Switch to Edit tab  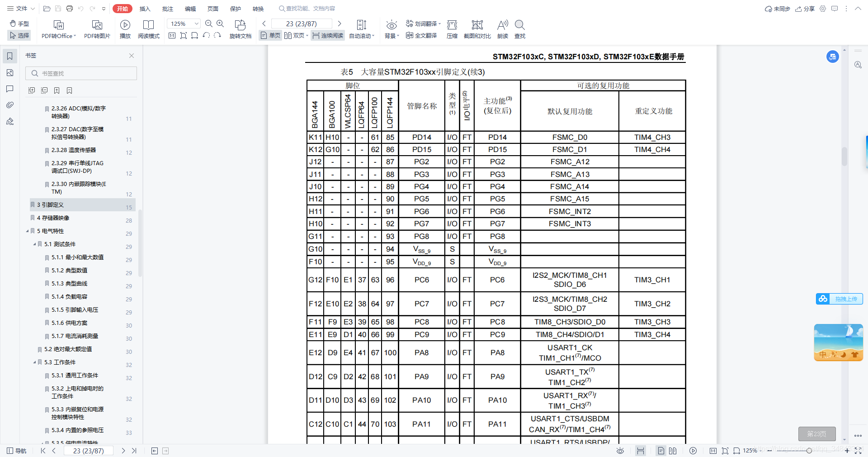(x=190, y=9)
